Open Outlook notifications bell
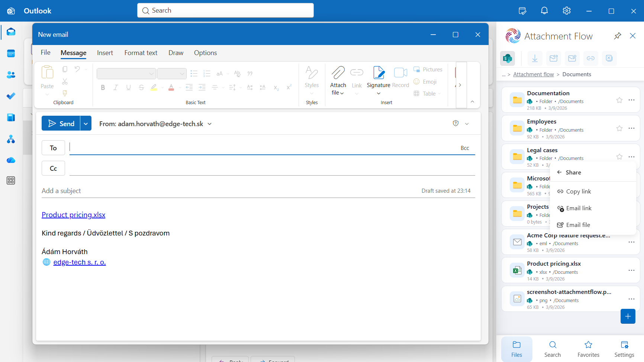This screenshot has height=362, width=644. pyautogui.click(x=544, y=11)
